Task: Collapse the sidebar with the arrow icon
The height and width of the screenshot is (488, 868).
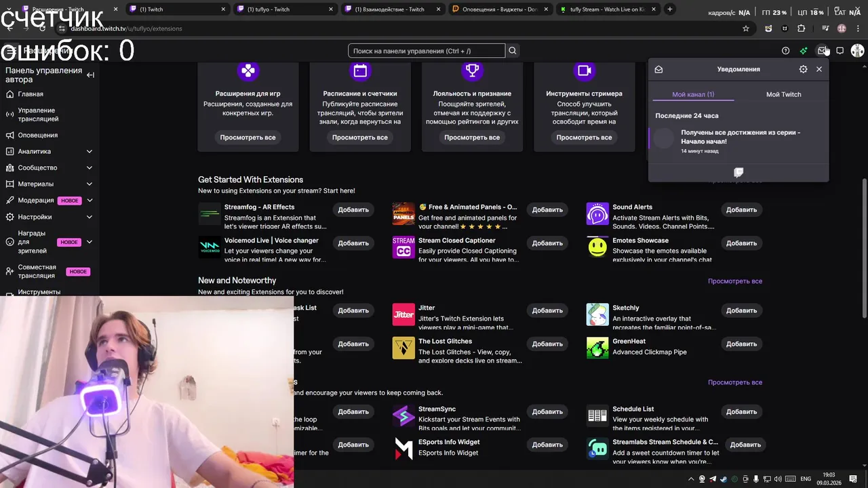Action: [x=90, y=75]
